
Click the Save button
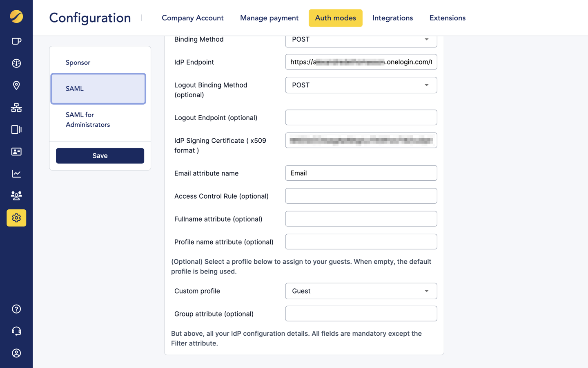coord(100,155)
